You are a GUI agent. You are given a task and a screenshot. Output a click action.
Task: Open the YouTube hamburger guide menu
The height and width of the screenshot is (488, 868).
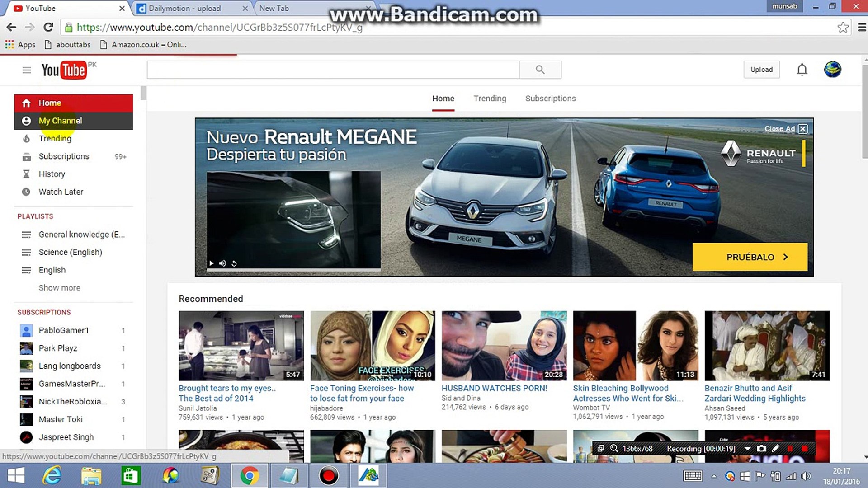(27, 70)
